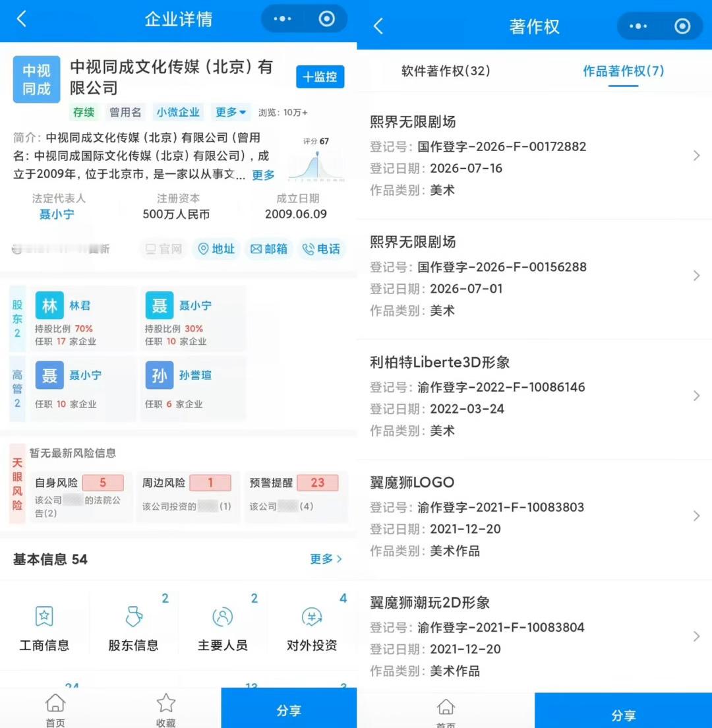Open chevron for registration 00172882
The width and height of the screenshot is (712, 728).
[696, 156]
